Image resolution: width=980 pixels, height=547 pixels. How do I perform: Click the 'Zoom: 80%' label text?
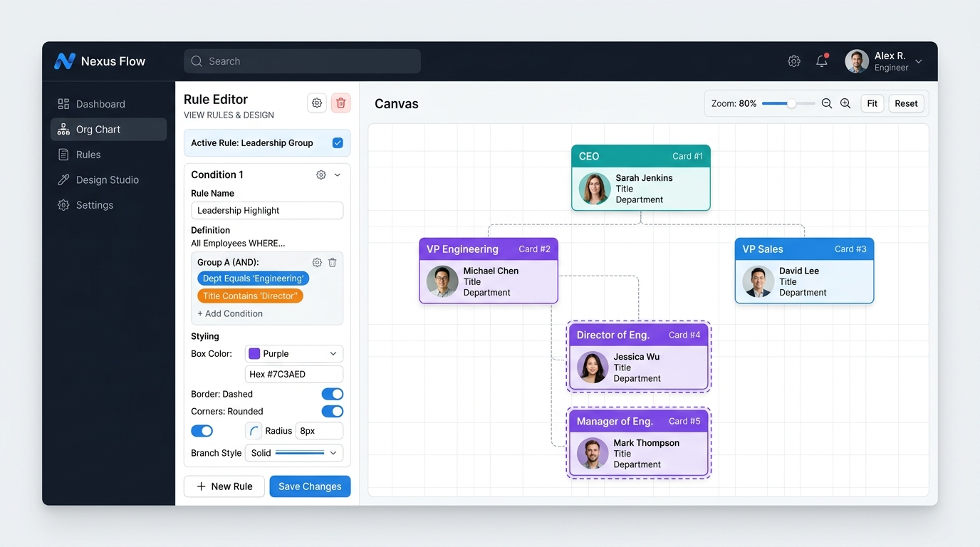point(734,103)
